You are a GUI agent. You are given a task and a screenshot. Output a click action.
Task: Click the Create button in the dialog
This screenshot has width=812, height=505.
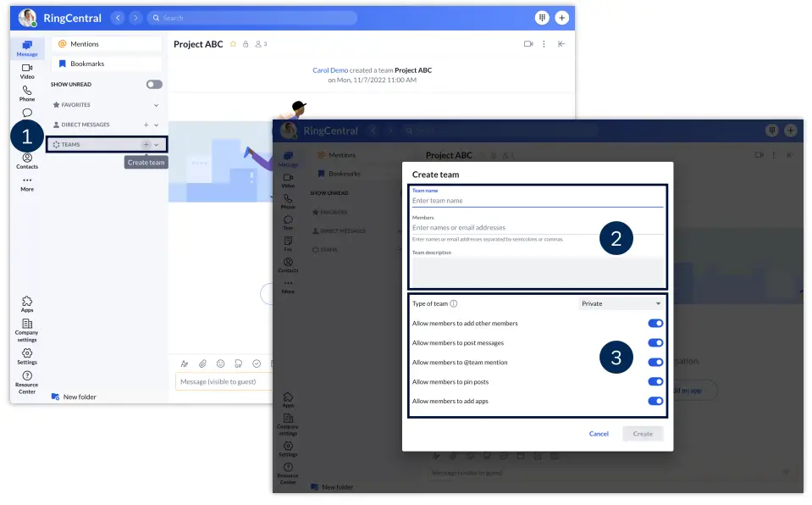[x=643, y=434]
